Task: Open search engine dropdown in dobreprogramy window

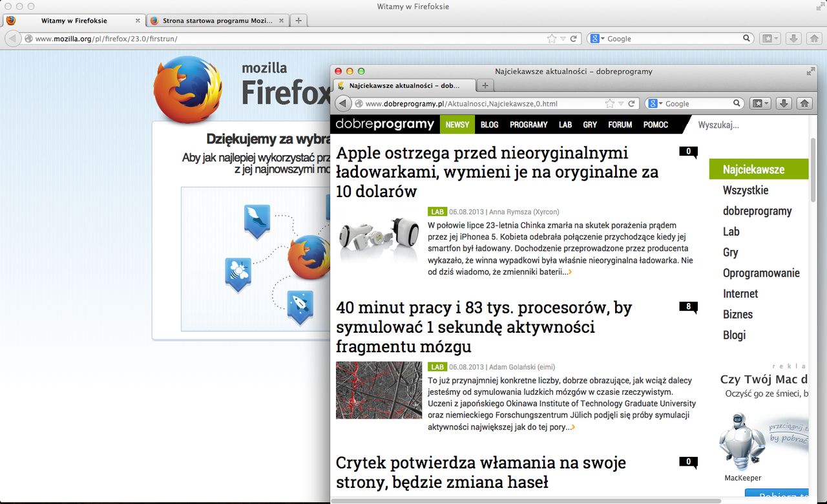Action: pyautogui.click(x=654, y=103)
